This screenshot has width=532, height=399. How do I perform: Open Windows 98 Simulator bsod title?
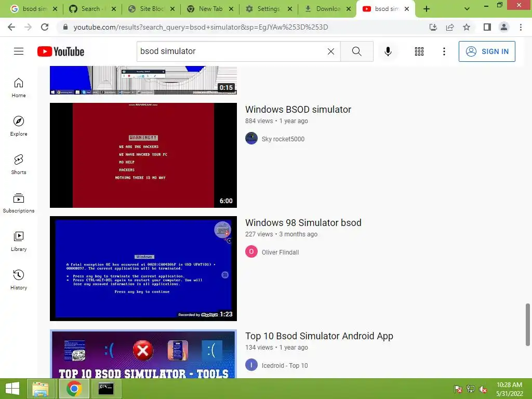(x=303, y=223)
